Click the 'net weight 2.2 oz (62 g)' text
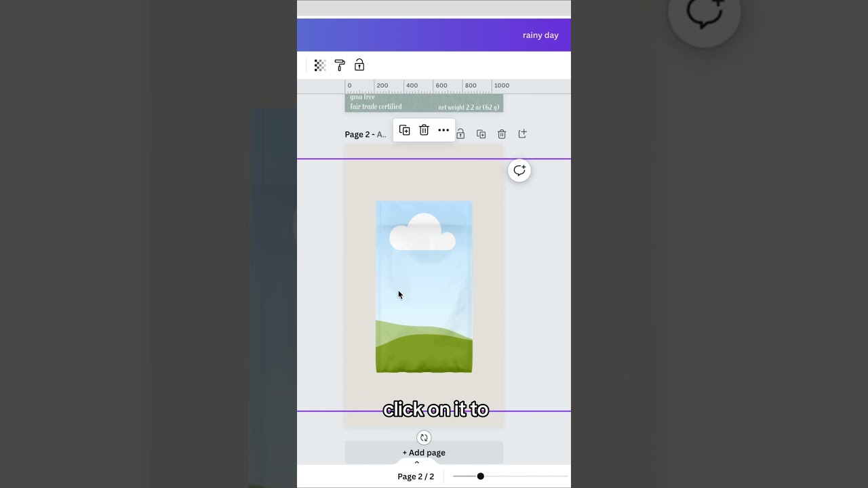This screenshot has width=868, height=488. 469,107
